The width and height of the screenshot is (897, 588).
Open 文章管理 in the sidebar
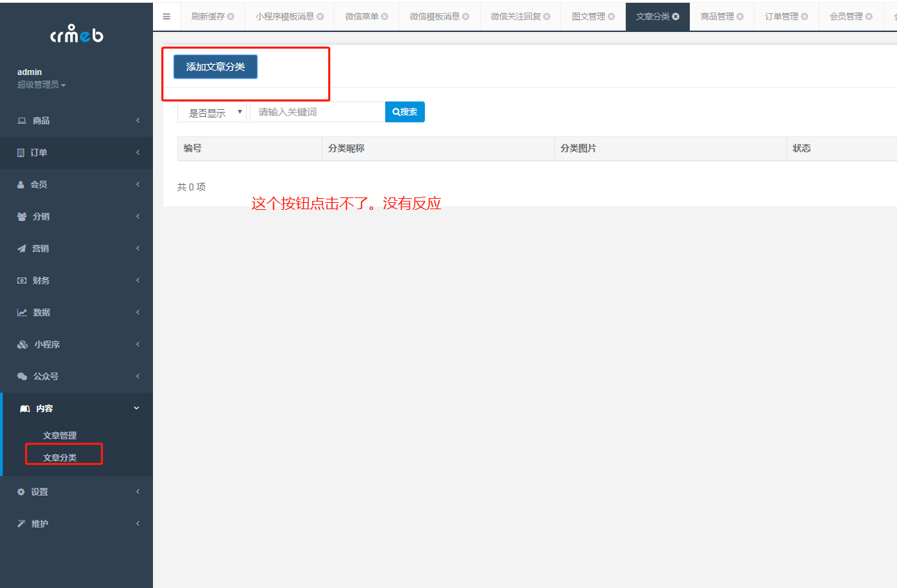pyautogui.click(x=60, y=436)
